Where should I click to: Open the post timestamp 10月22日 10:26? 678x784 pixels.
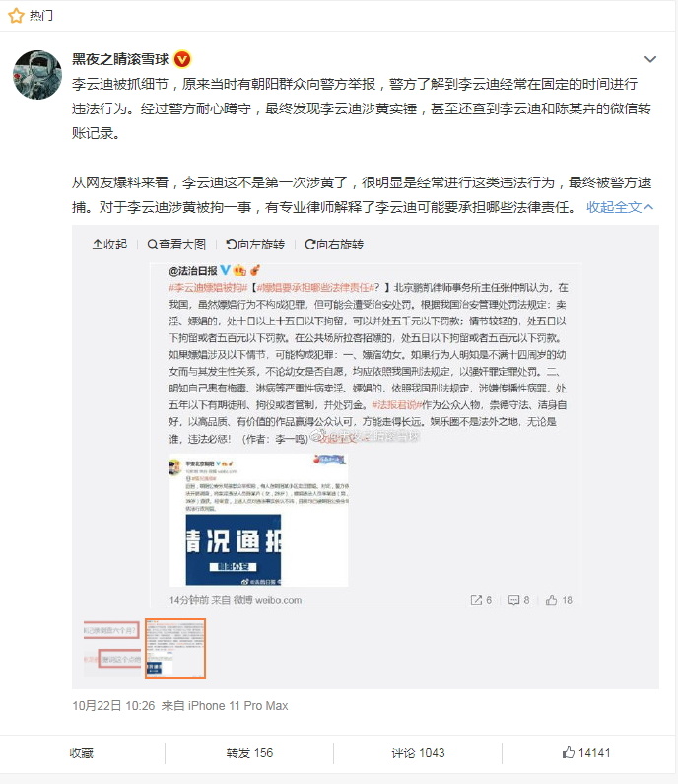(x=113, y=705)
